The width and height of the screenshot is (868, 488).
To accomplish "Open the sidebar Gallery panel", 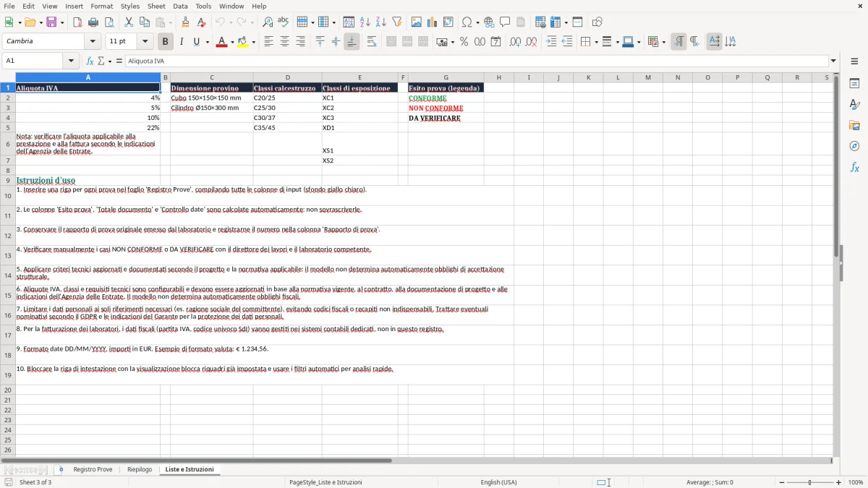I will (854, 126).
